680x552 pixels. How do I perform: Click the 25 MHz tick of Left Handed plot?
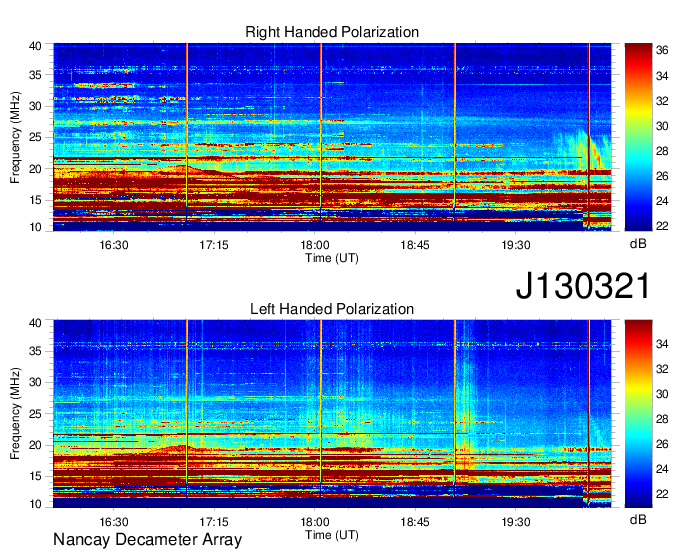[x=36, y=414]
